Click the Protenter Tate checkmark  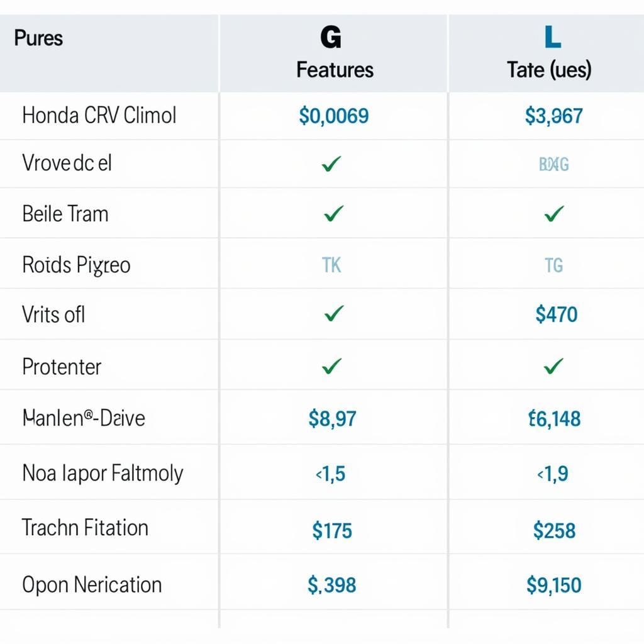tap(553, 366)
